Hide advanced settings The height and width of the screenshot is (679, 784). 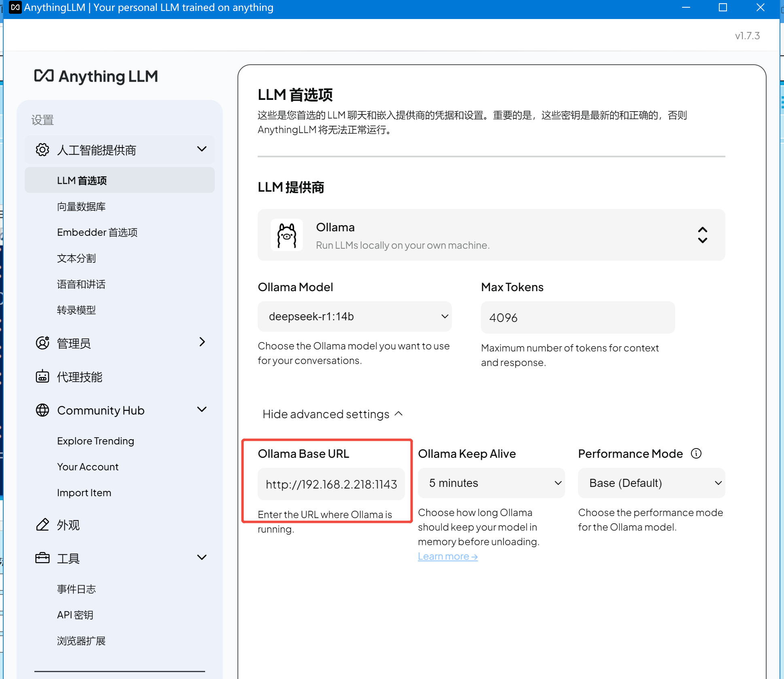(x=333, y=414)
